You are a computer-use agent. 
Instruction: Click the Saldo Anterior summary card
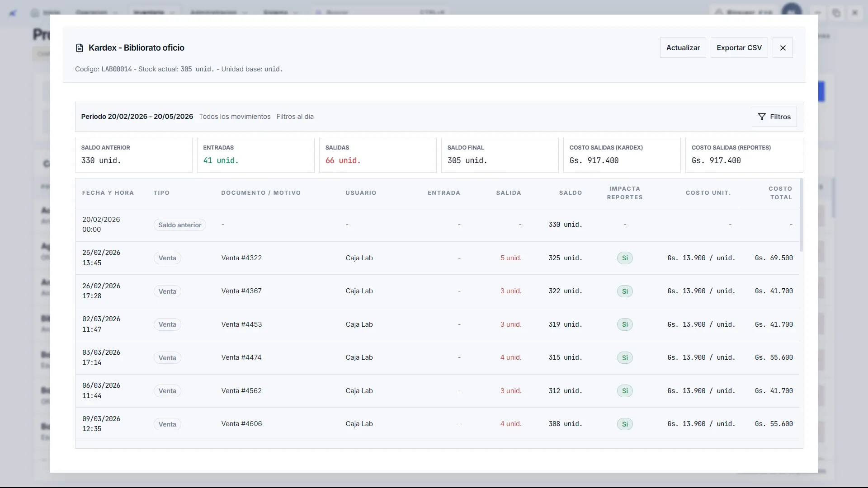click(x=134, y=155)
